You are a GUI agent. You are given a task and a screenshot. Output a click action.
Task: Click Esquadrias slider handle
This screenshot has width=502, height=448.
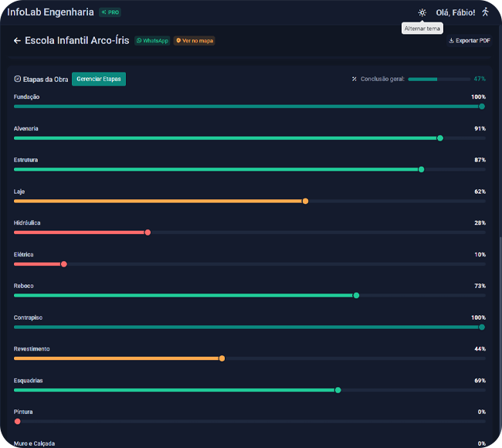(337, 390)
